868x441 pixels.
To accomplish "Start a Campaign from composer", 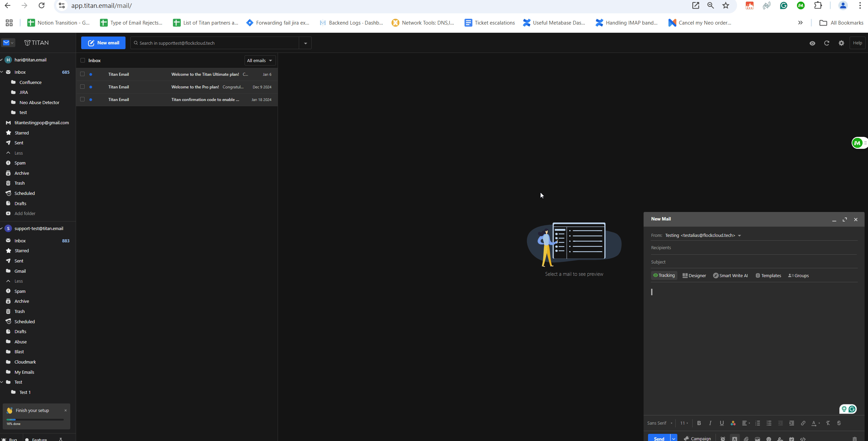I will pos(697,439).
